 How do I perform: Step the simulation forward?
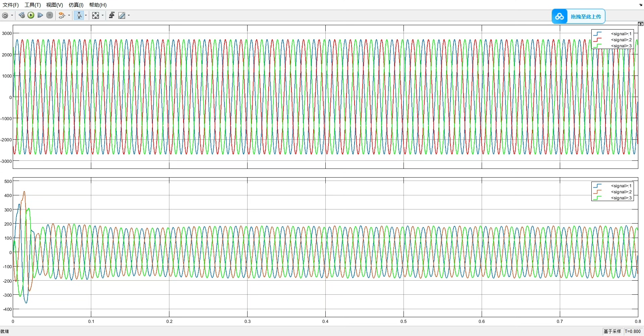40,15
